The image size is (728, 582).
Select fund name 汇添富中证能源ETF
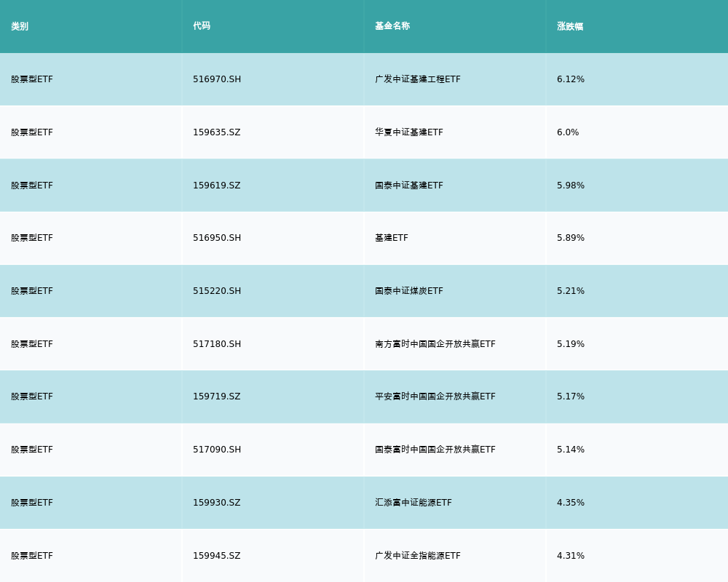(414, 503)
